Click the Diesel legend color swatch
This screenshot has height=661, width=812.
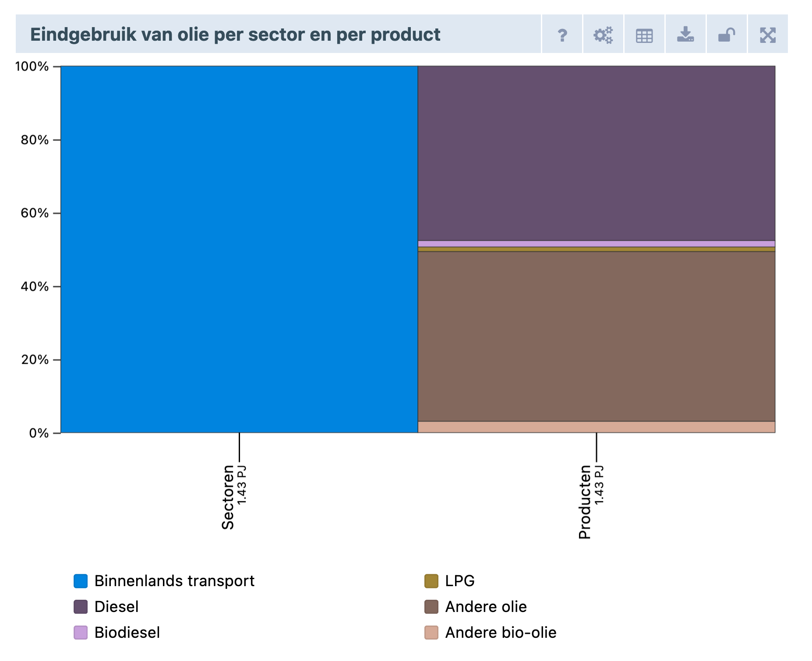pos(81,607)
